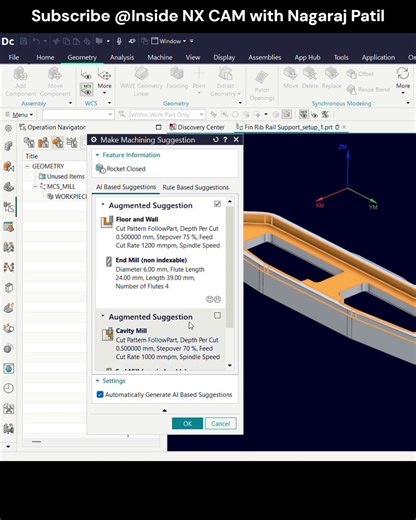
Task: Open the settings gear in the left sidebar
Action: click(x=9, y=128)
